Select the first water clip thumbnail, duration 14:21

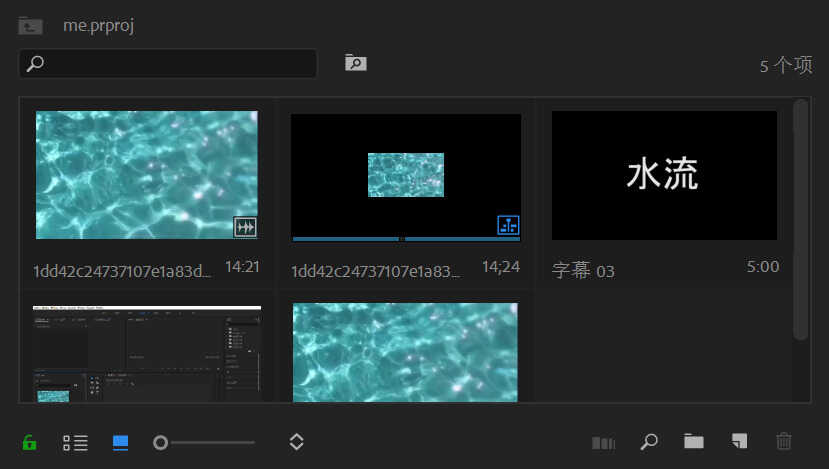click(146, 174)
